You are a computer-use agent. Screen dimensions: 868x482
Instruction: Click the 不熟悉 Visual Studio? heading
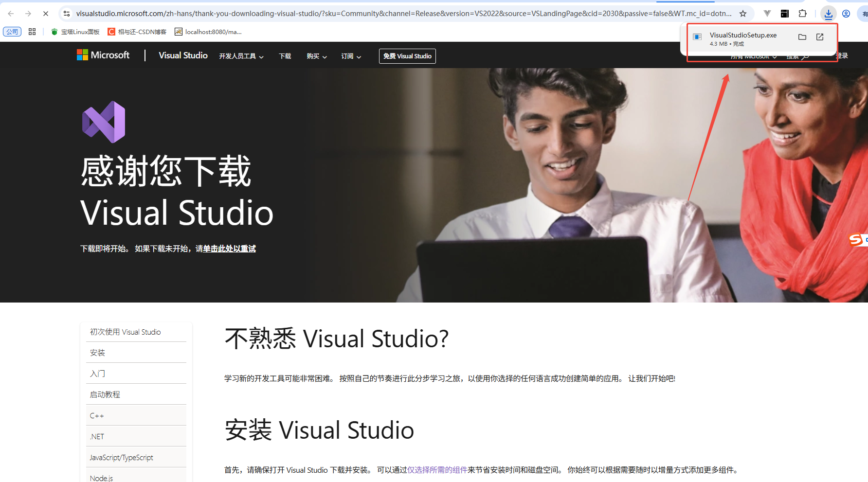click(337, 339)
